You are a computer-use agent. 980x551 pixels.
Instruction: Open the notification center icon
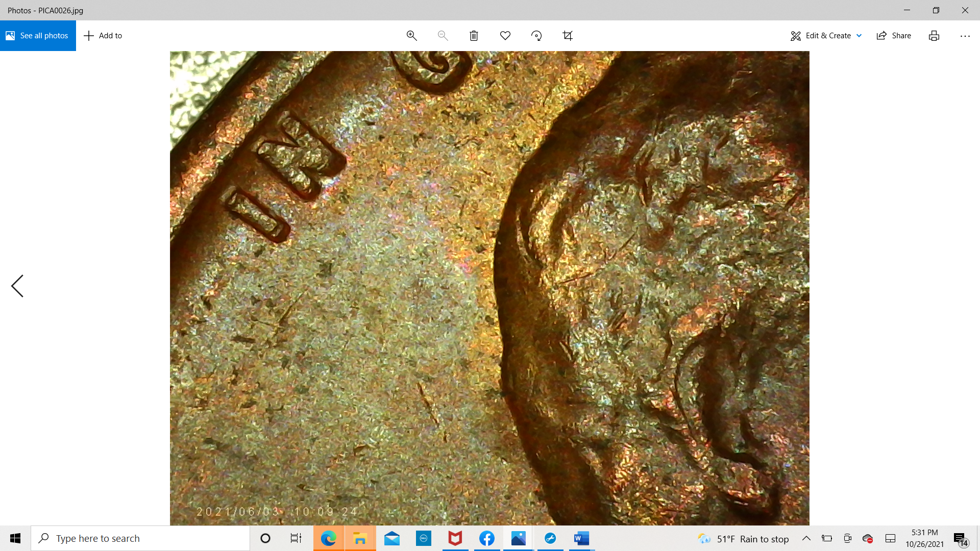[x=960, y=539]
